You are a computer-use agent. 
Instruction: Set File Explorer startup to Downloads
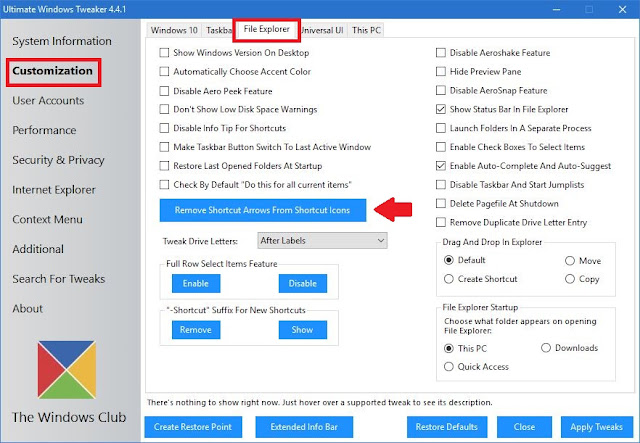click(x=546, y=348)
